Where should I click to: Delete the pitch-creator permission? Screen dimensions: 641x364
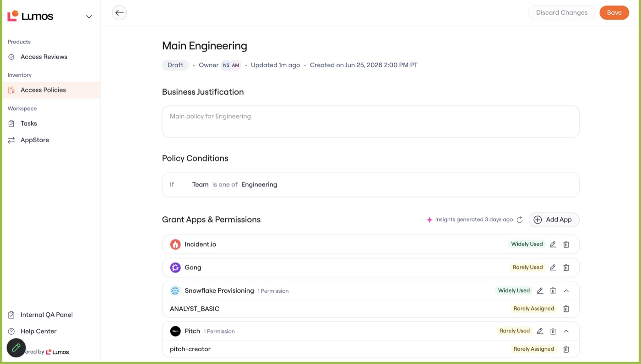point(566,349)
